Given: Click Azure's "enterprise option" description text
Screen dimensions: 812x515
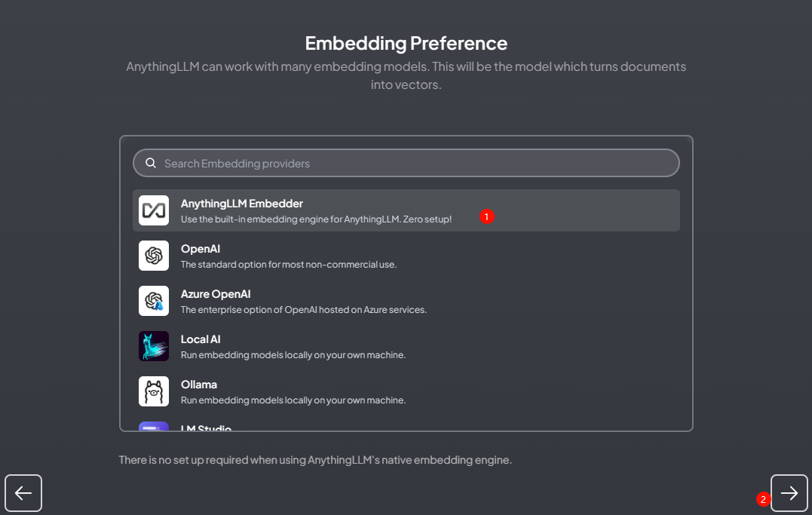Looking at the screenshot, I should (304, 310).
